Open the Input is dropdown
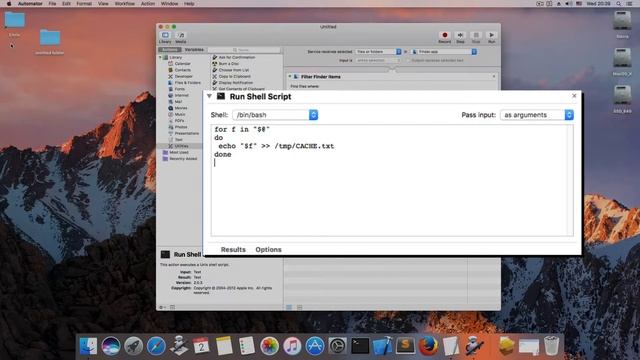This screenshot has width=640, height=360. click(x=378, y=60)
